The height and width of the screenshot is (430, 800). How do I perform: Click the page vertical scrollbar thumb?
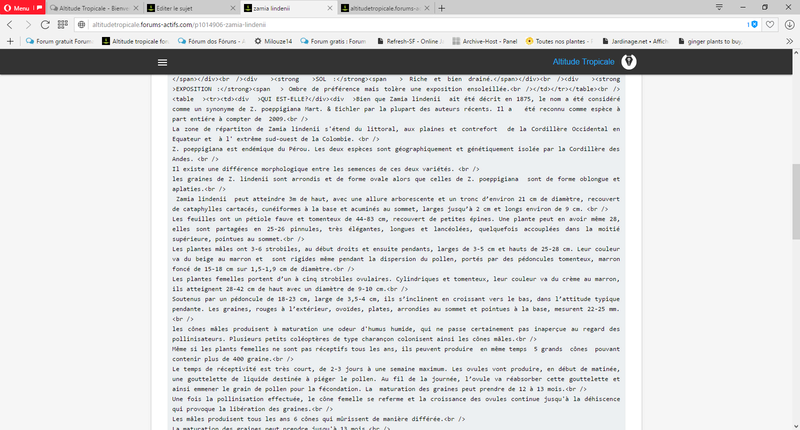click(x=796, y=201)
